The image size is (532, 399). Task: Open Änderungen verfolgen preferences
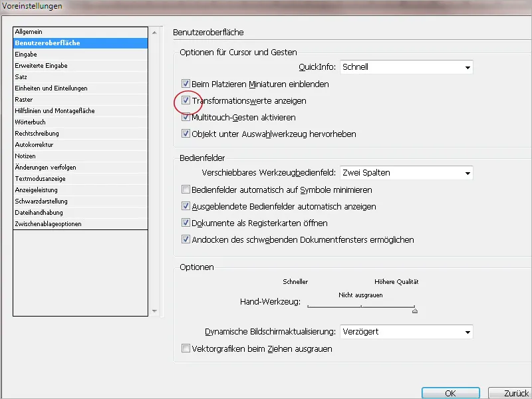80,168
